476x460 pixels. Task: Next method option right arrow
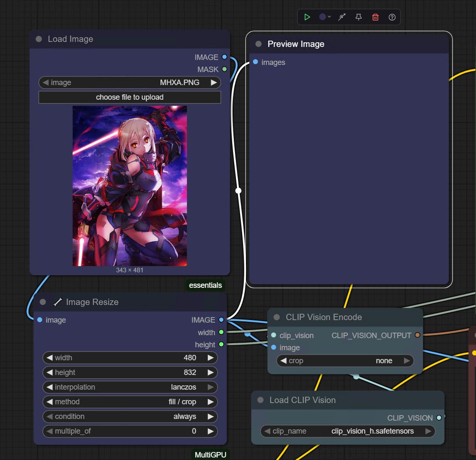[x=210, y=402]
